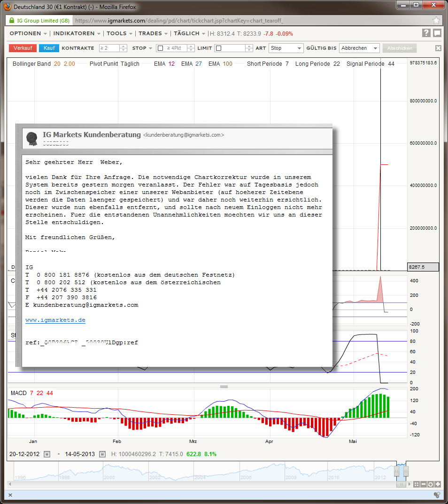Viewport: 448px width, 504px height.
Task: Click the add-on icon in the bottom right corner
Action: [437, 495]
